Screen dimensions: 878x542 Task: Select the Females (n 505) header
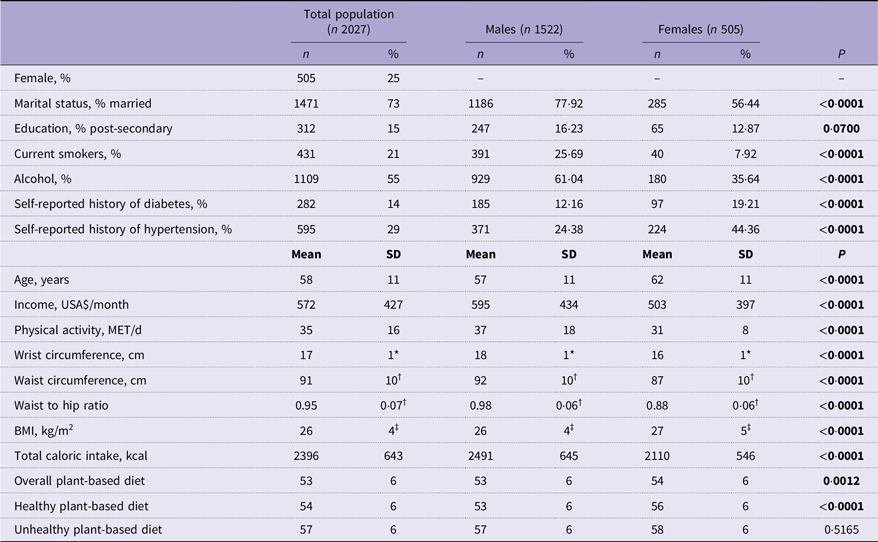click(700, 29)
